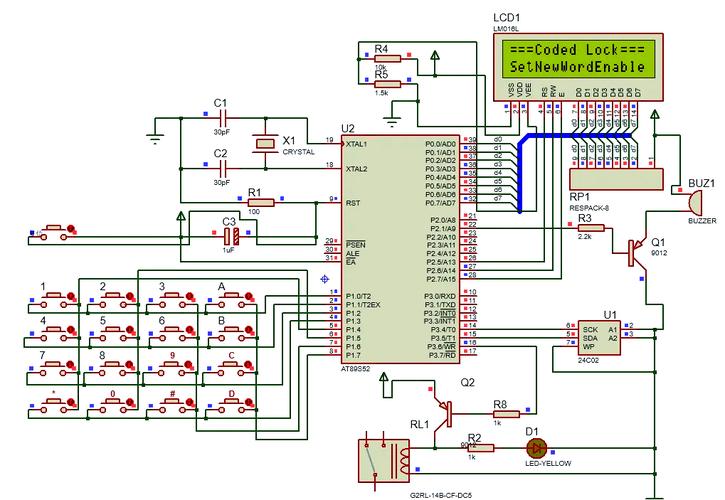Select the C1 30pF capacitor symbol
Image resolution: width=725 pixels, height=500 pixels.
tap(222, 119)
